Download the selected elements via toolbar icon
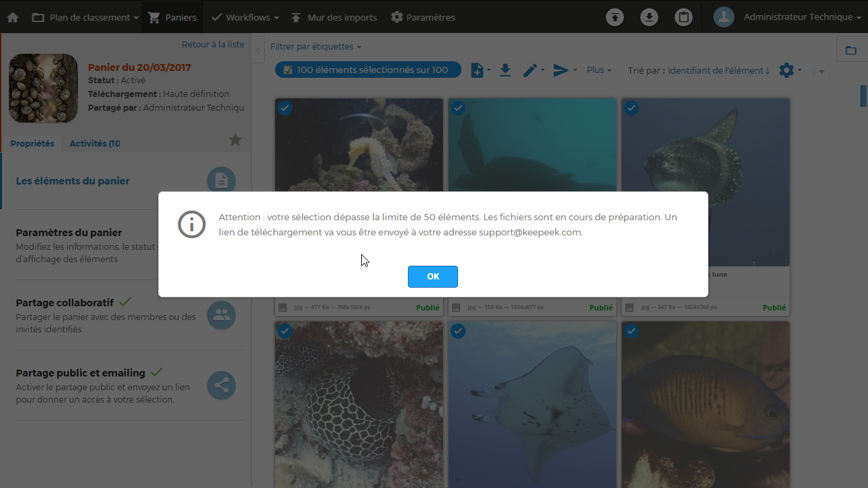Image resolution: width=868 pixels, height=488 pixels. click(506, 70)
